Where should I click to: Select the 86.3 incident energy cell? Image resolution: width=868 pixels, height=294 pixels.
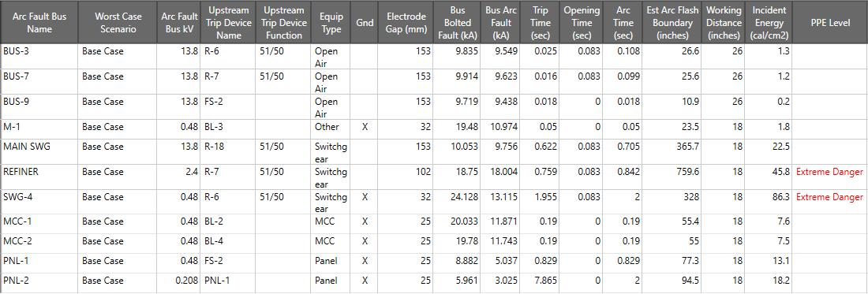tap(769, 202)
